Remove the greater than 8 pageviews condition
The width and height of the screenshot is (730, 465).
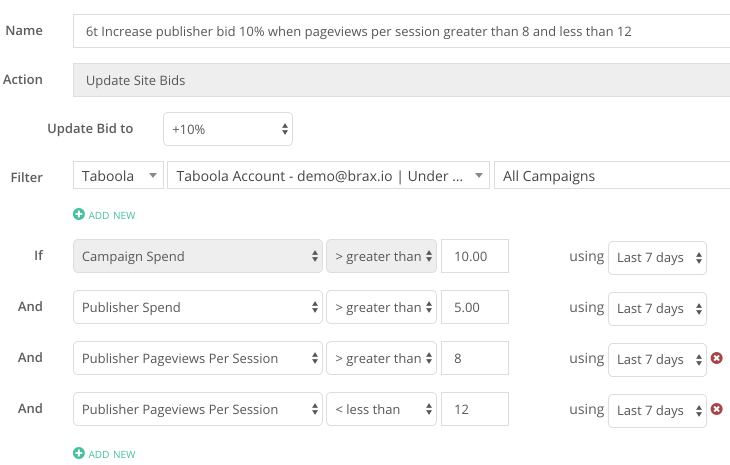click(x=716, y=358)
